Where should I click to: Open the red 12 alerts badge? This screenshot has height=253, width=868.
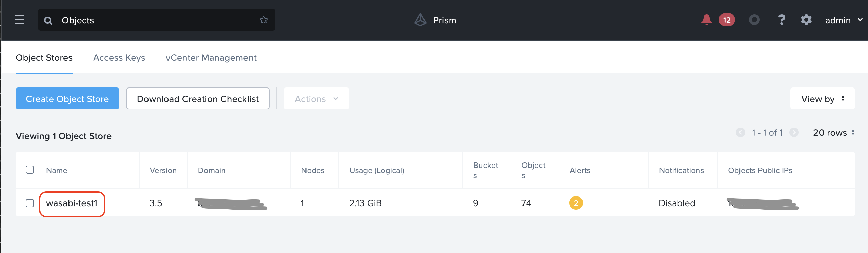727,20
